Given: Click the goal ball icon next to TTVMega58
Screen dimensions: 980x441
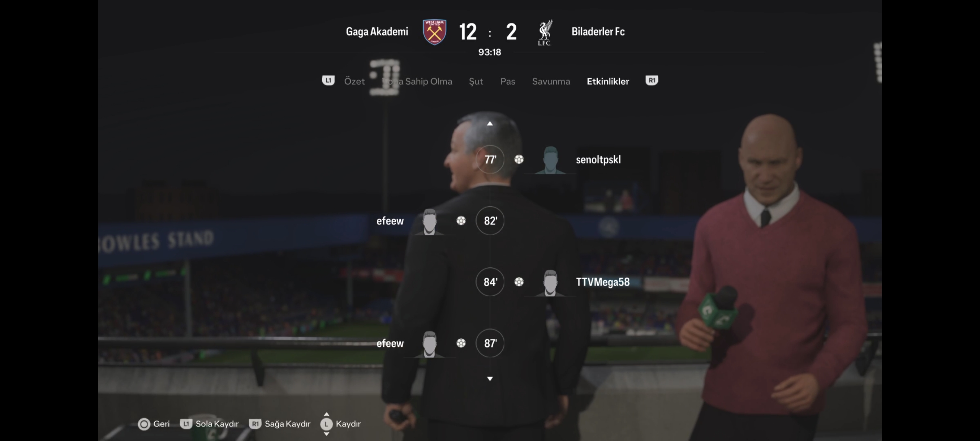Looking at the screenshot, I should click(519, 282).
